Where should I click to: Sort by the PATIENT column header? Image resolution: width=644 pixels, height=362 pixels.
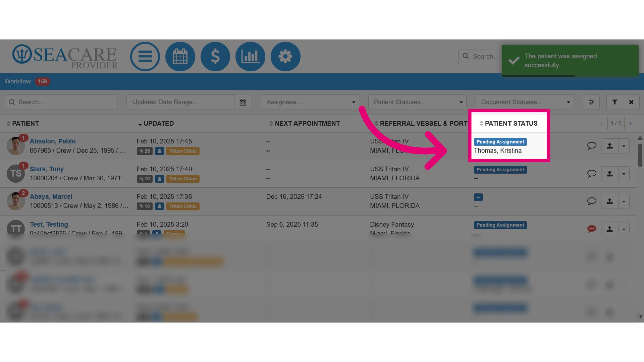(23, 123)
